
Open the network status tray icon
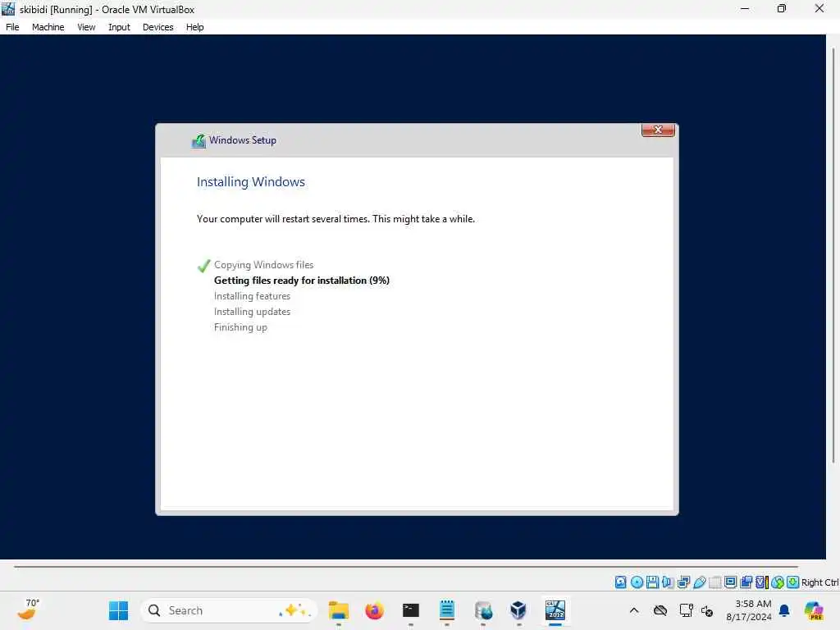coord(686,610)
